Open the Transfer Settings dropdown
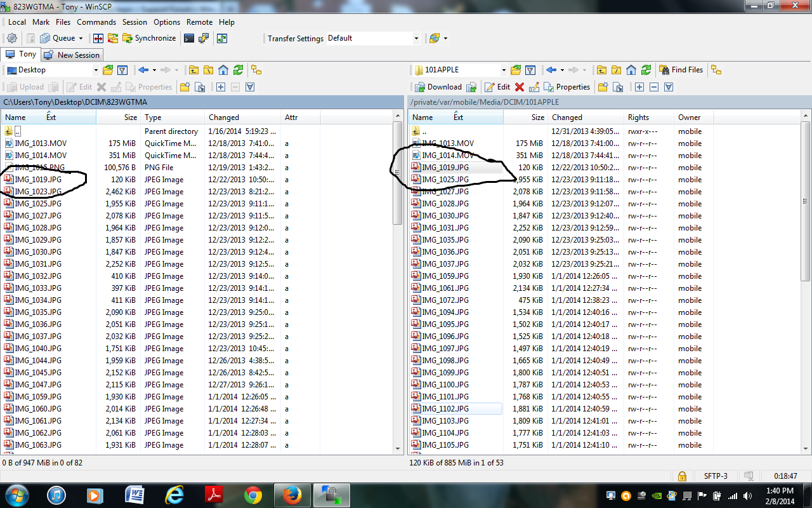Screen dimensions: 812x508 pyautogui.click(x=417, y=38)
